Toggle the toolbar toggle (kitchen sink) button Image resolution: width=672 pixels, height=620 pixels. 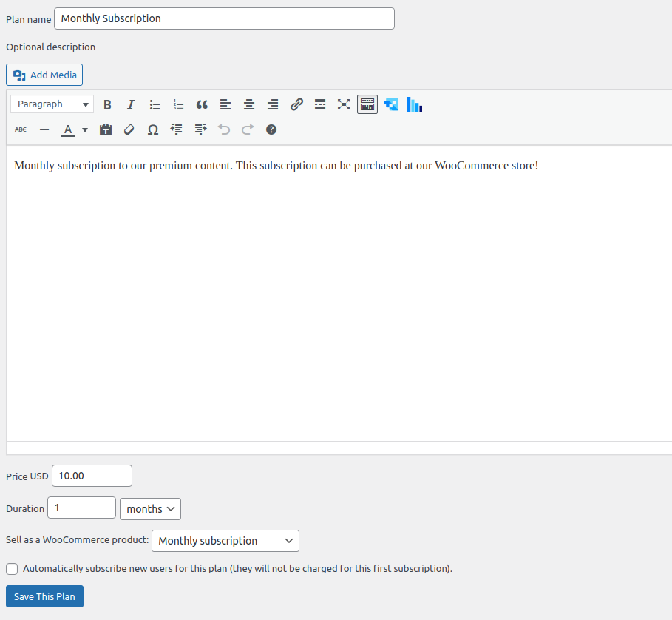pos(367,104)
